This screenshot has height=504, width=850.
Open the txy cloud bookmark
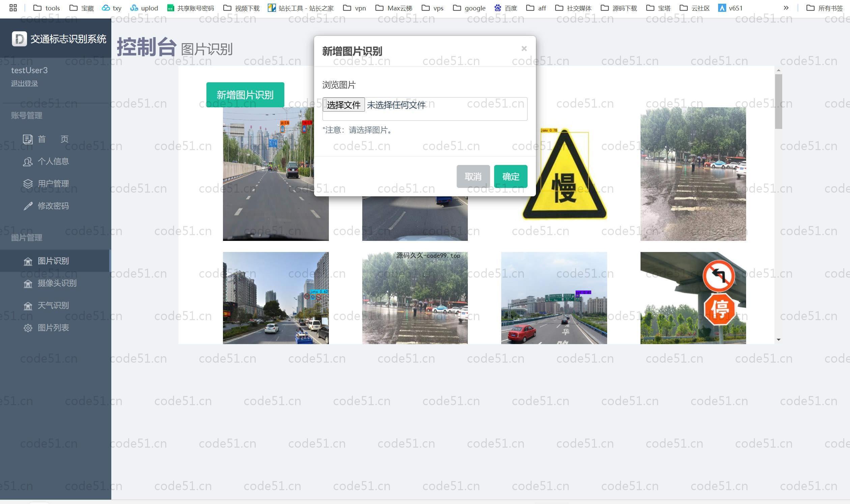111,8
